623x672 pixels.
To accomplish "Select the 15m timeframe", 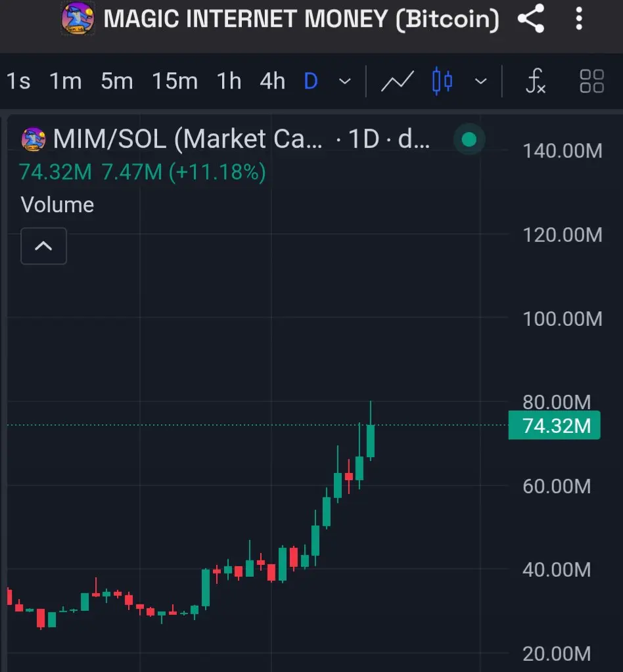I will (x=175, y=81).
